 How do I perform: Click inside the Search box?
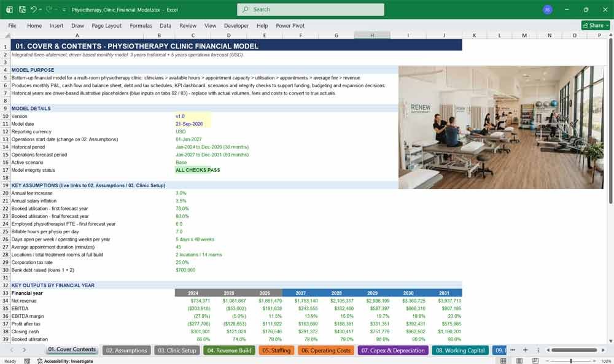[x=311, y=9]
